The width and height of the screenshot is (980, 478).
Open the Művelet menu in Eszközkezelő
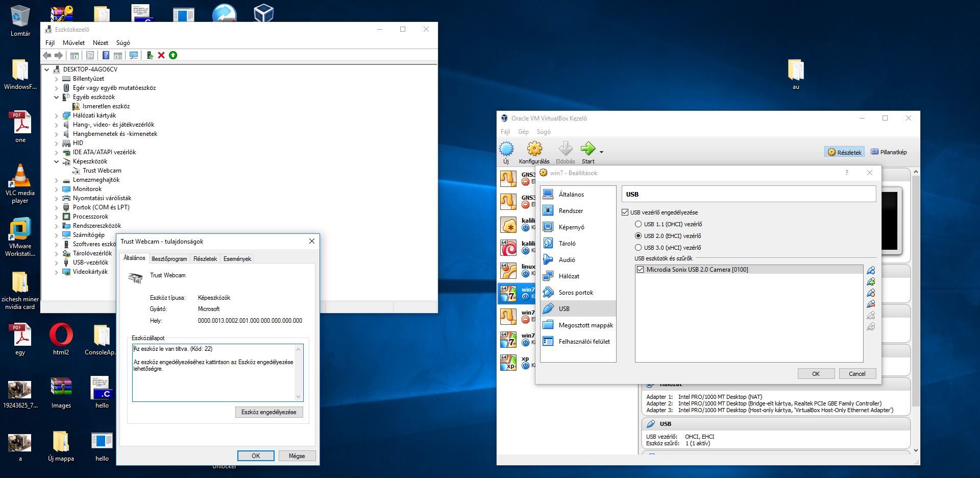point(73,43)
